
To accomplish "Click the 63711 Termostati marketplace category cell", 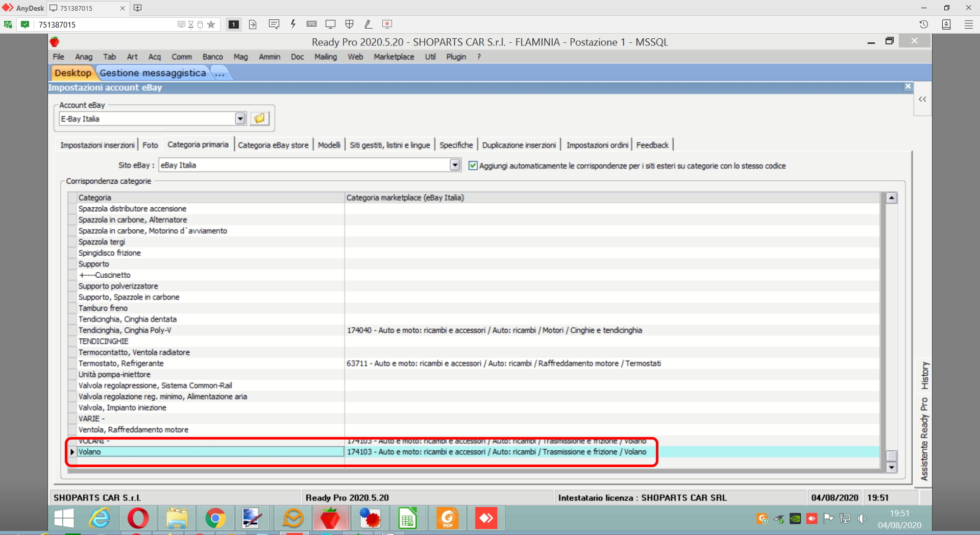I will point(612,363).
